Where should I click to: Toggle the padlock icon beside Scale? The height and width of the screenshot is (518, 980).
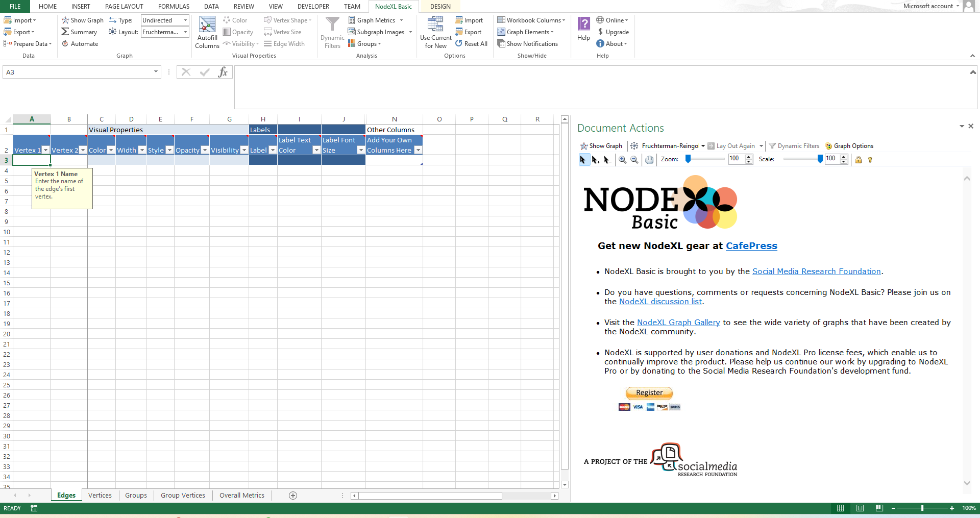[x=859, y=160]
